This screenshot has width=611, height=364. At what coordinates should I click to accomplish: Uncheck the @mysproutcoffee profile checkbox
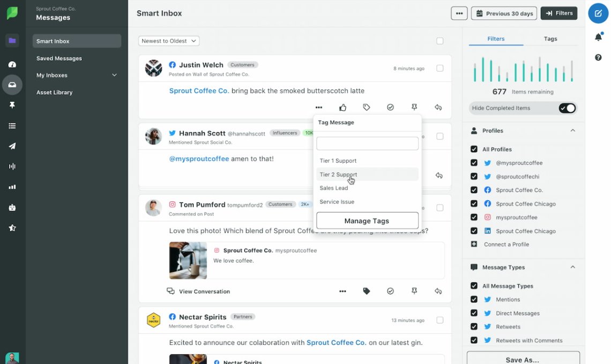[474, 163]
